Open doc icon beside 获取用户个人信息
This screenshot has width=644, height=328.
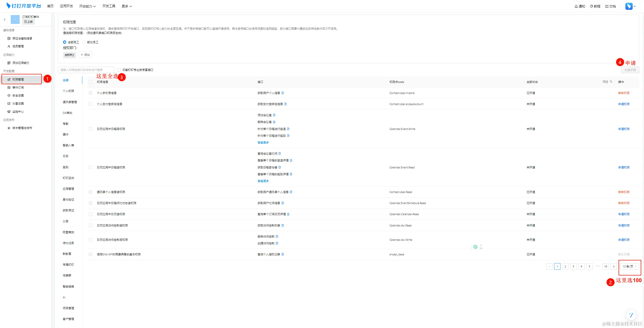coord(283,93)
